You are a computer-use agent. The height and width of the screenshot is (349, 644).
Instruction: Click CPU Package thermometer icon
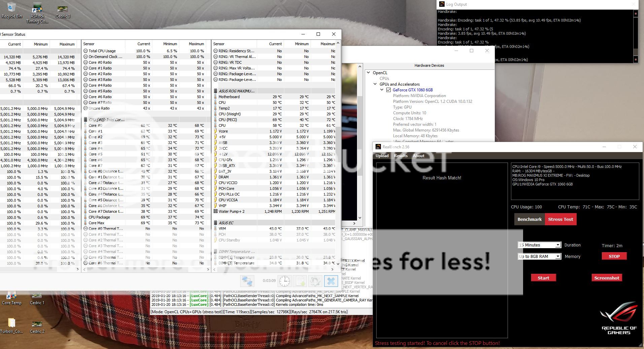point(86,217)
